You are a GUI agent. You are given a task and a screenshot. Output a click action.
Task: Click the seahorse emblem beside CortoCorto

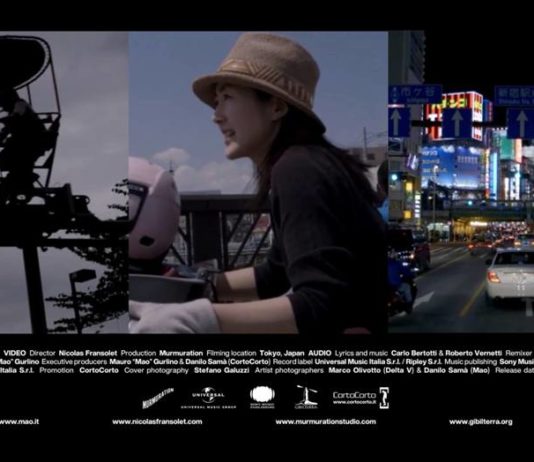pyautogui.click(x=384, y=398)
